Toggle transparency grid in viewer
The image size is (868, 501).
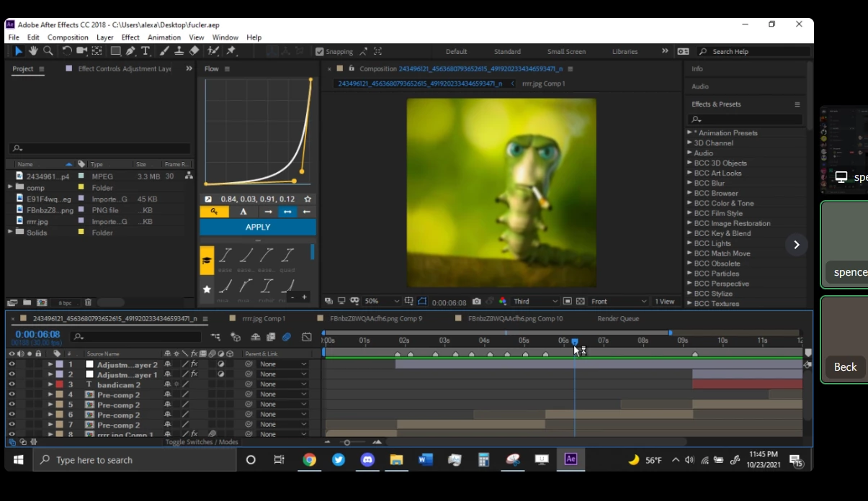point(581,302)
